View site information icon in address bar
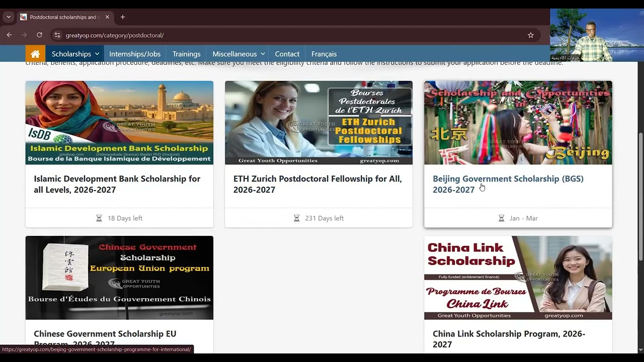This screenshot has width=644, height=362. pos(57,35)
